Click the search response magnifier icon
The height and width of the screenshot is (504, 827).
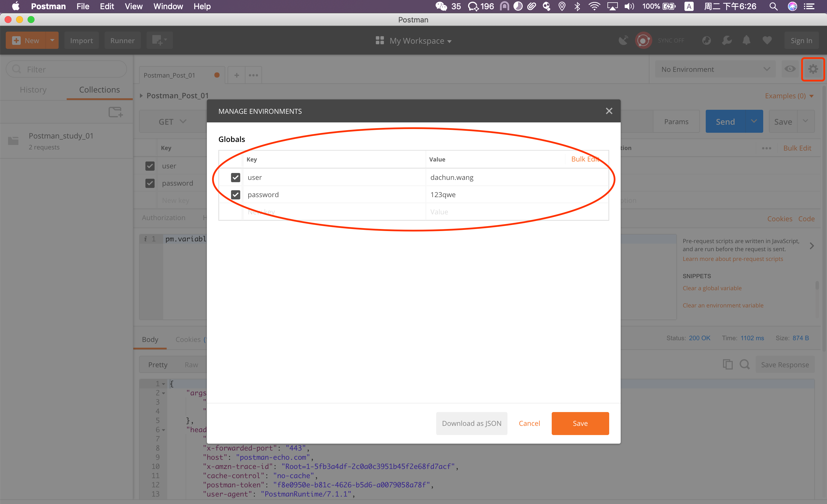[745, 364]
